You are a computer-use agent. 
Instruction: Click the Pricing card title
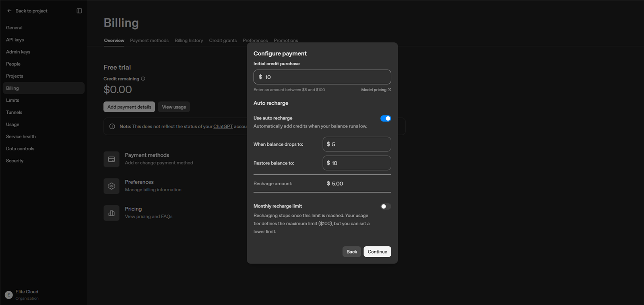[133, 209]
